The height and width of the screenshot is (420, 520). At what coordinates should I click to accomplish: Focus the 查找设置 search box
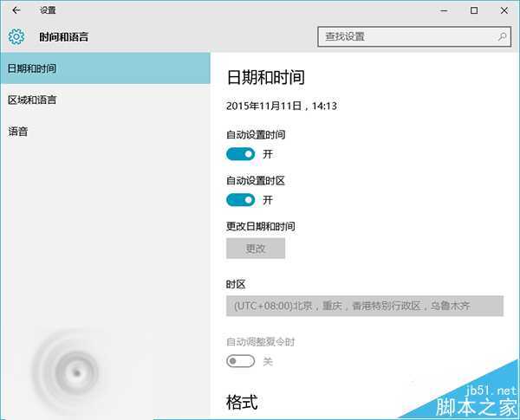click(414, 36)
